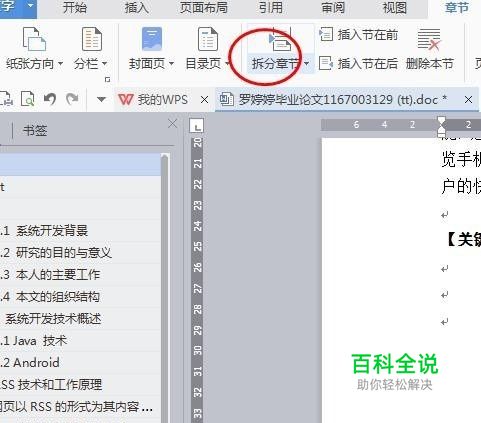Click the first-line indent marker on ruler
The width and height of the screenshot is (481, 423).
pos(441,121)
